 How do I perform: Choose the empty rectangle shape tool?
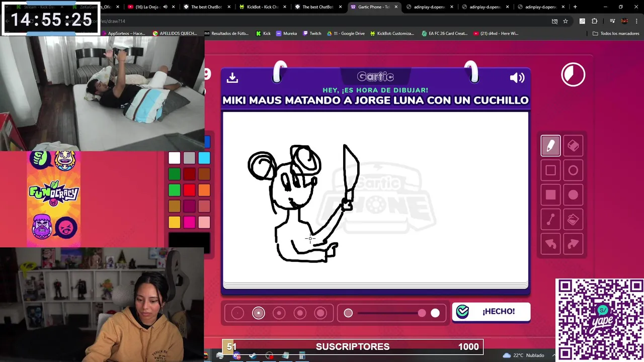tap(550, 170)
